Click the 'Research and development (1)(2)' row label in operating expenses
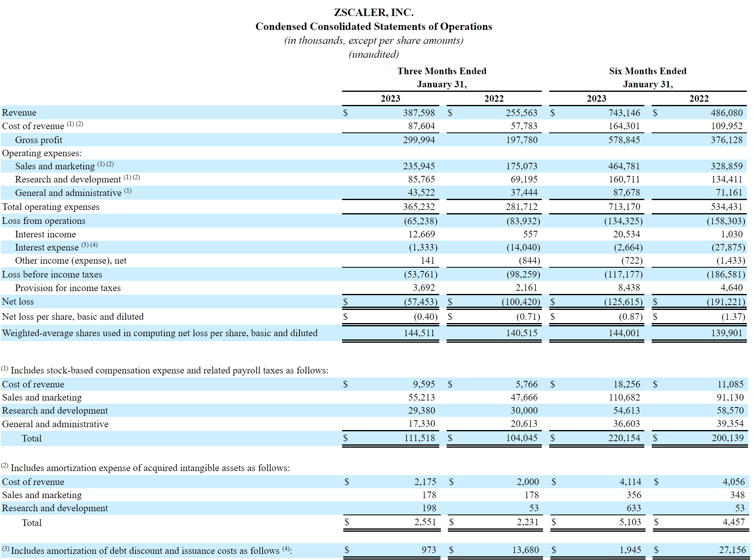This screenshot has height=560, width=753. [78, 179]
